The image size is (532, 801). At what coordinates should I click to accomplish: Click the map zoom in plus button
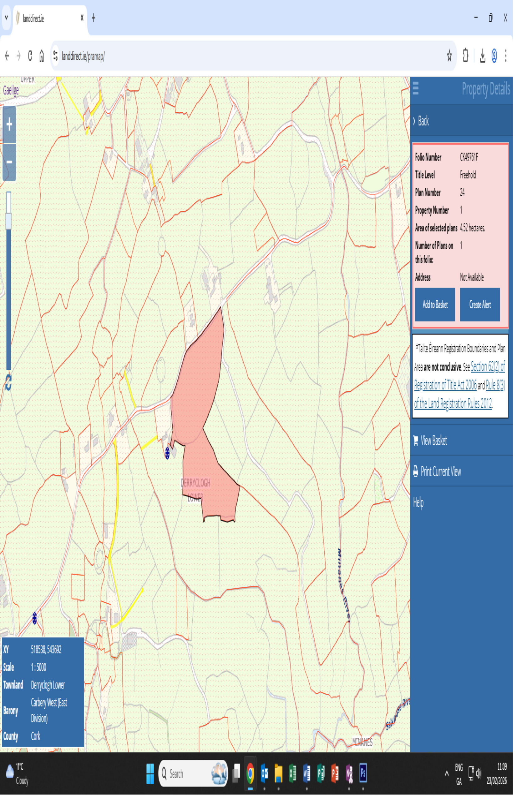pyautogui.click(x=9, y=125)
